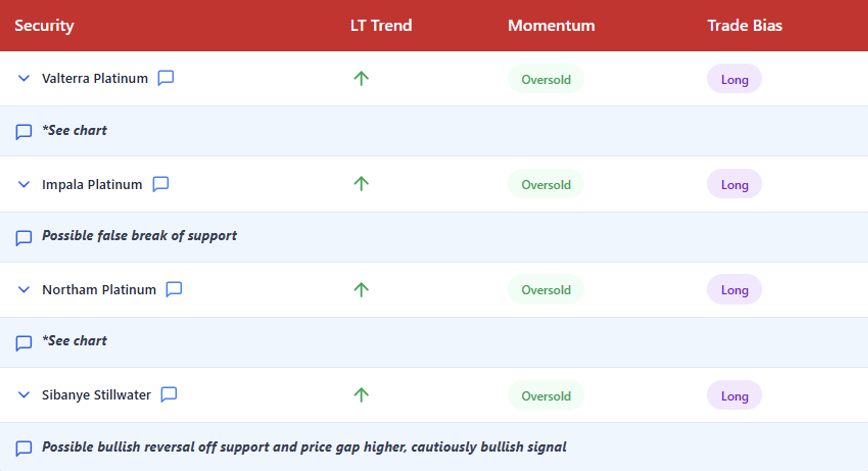Click the Oversold badge for Valterra Platinum

[x=546, y=79]
